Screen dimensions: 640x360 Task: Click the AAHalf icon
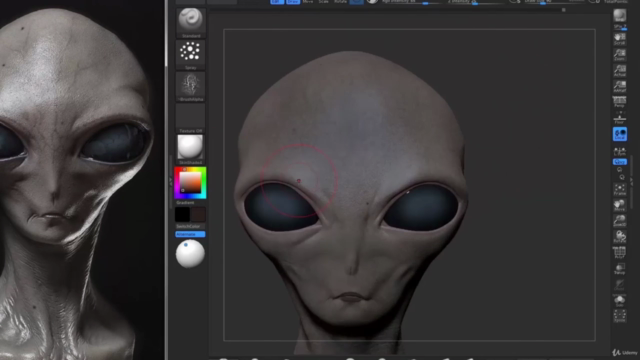click(x=620, y=87)
